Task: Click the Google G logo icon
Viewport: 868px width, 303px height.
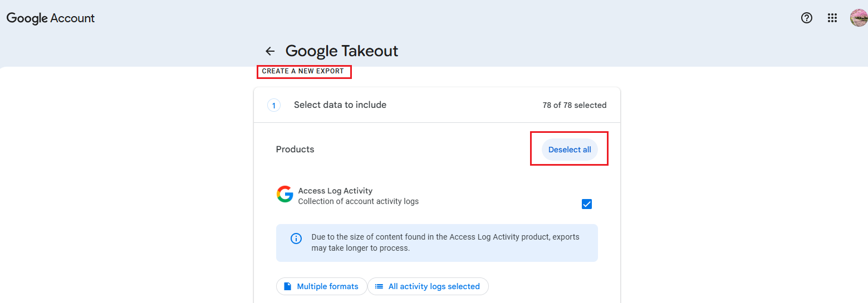Action: point(285,194)
